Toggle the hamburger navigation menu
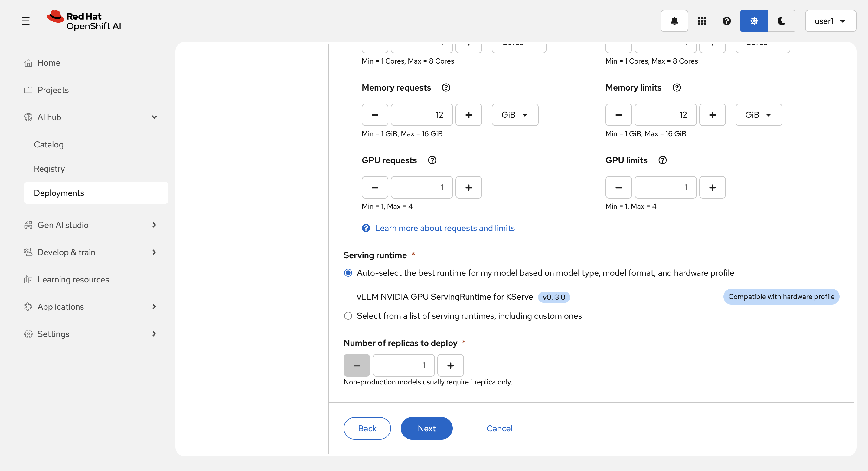The image size is (868, 471). (26, 21)
